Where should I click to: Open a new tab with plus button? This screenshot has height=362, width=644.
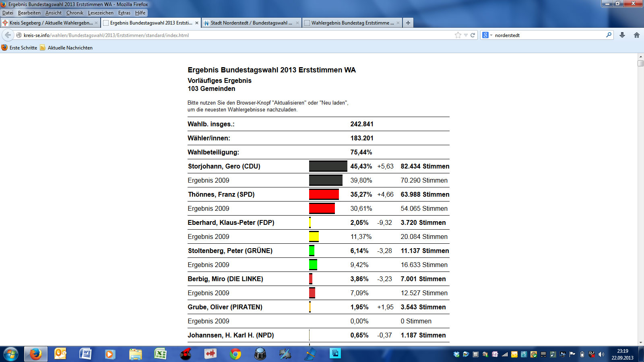[408, 23]
